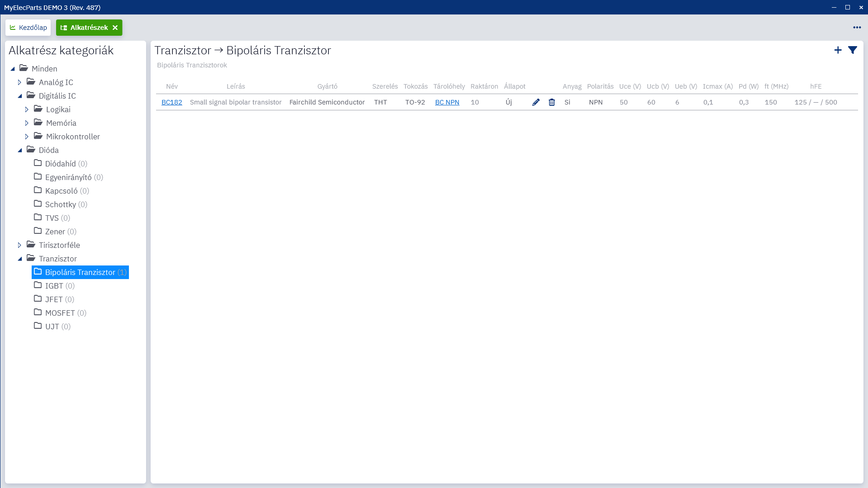Add a new part with plus icon

pyautogui.click(x=838, y=50)
